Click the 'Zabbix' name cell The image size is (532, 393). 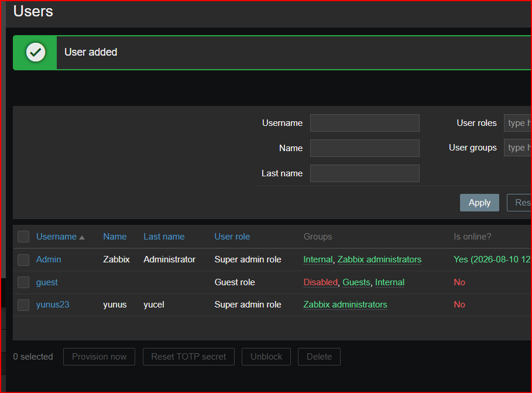pyautogui.click(x=116, y=259)
